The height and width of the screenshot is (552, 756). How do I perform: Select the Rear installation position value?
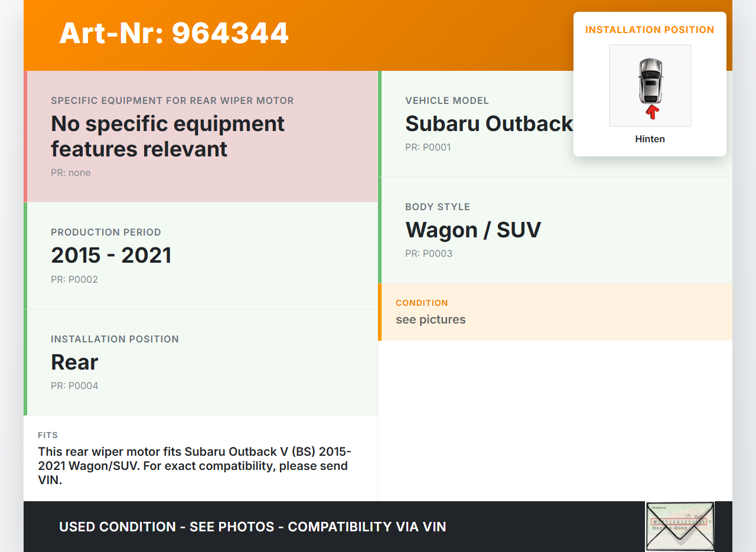pos(74,362)
